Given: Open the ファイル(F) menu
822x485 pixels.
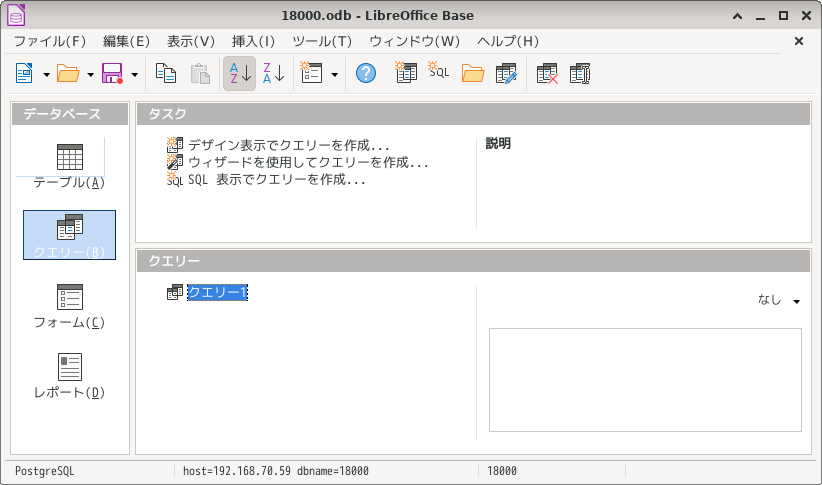Looking at the screenshot, I should tap(50, 41).
